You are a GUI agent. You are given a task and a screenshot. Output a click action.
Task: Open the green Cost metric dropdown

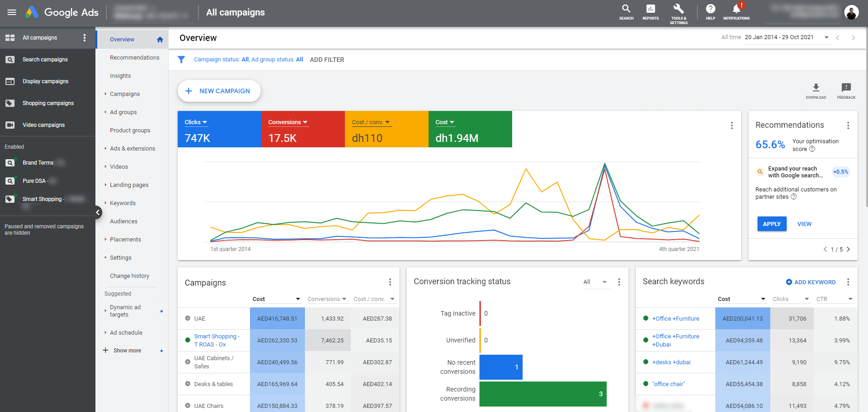click(x=445, y=122)
